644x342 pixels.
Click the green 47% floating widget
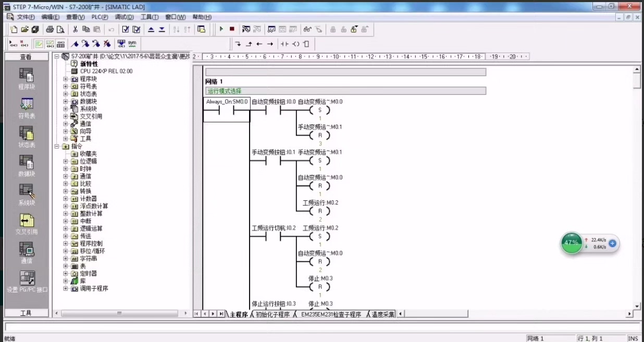[572, 243]
